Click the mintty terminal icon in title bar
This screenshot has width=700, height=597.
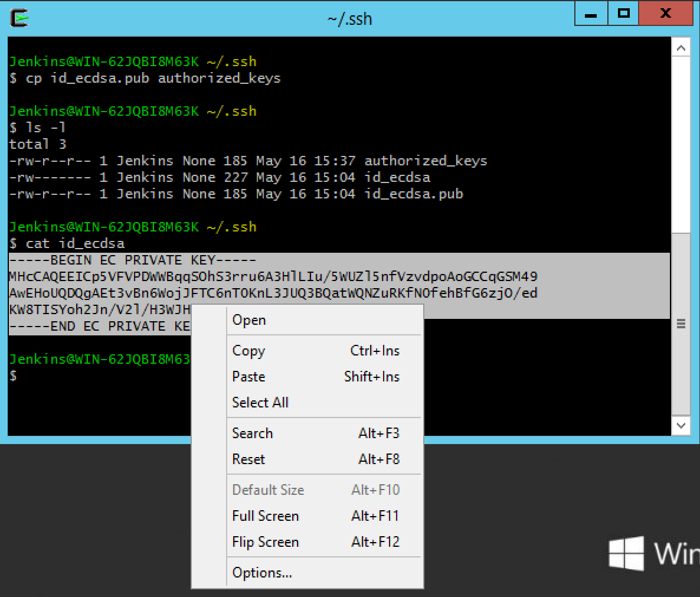pyautogui.click(x=19, y=18)
